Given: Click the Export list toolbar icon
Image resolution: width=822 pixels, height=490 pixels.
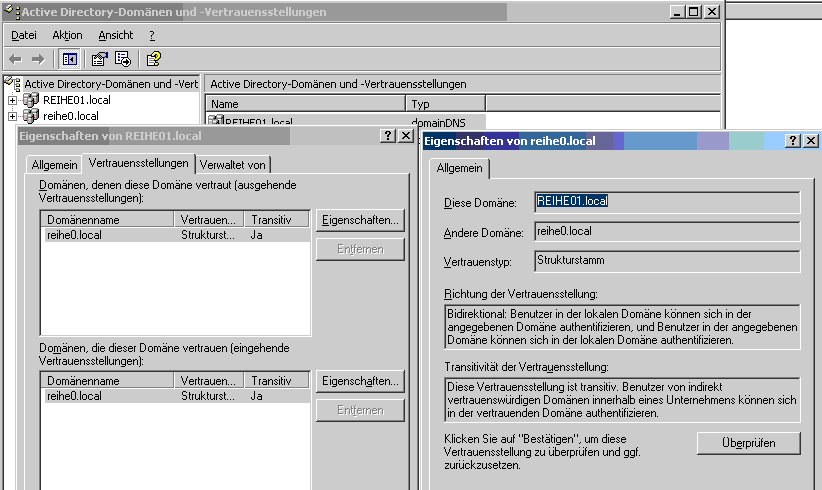Looking at the screenshot, I should pos(123,59).
